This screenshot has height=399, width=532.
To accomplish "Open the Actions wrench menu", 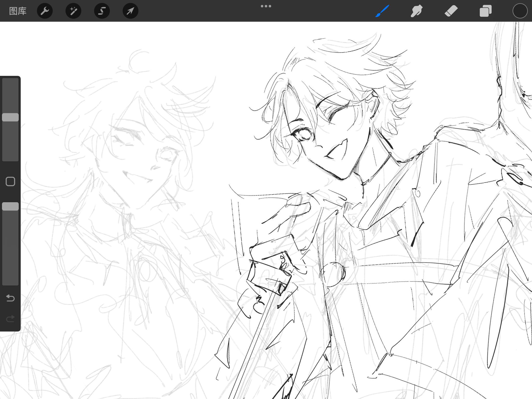I will [x=45, y=11].
